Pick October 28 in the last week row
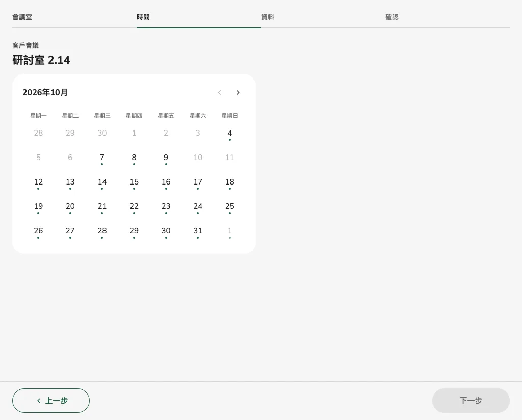 (x=102, y=231)
